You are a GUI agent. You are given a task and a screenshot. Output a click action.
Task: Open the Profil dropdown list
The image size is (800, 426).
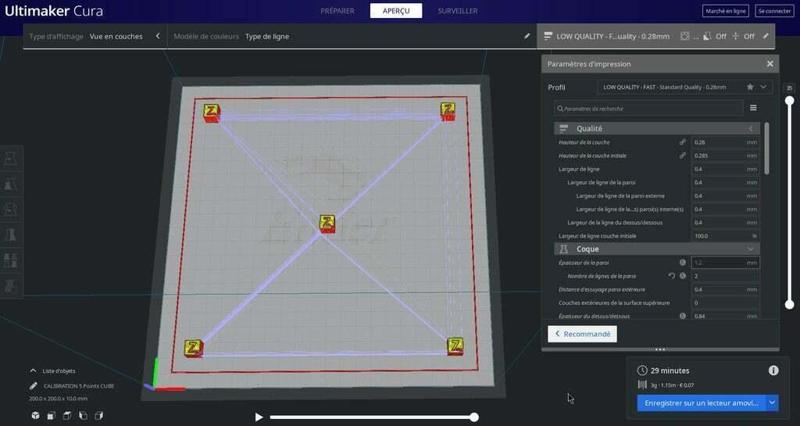coord(764,87)
